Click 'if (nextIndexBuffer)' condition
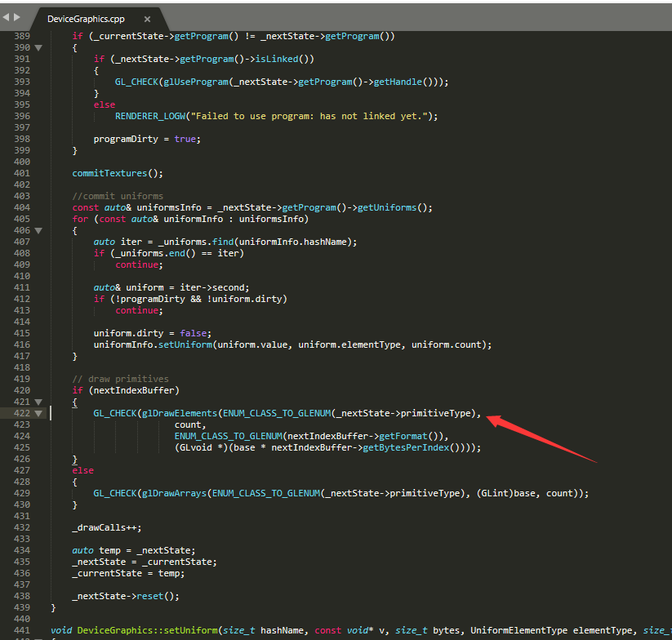This screenshot has width=672, height=640. [126, 390]
